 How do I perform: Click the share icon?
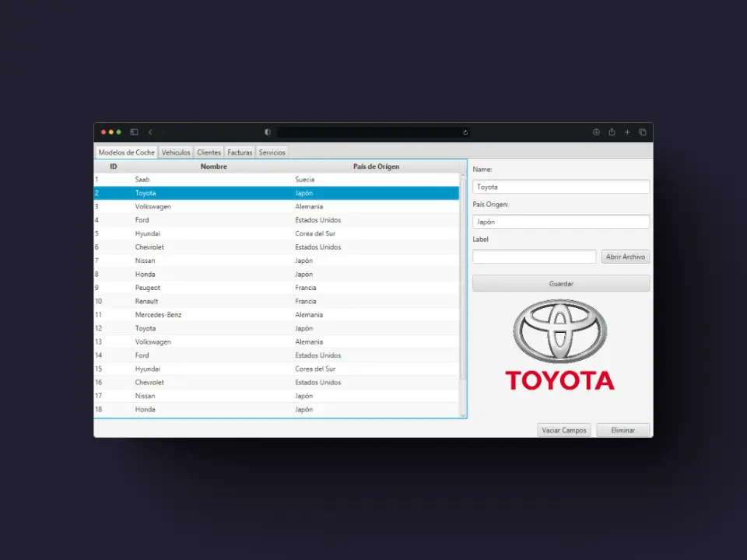click(x=612, y=132)
